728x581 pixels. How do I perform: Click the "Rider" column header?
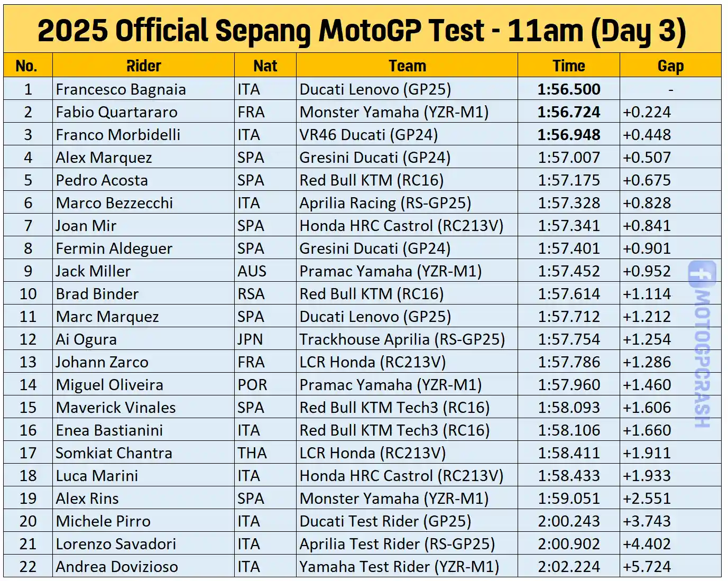pos(143,66)
